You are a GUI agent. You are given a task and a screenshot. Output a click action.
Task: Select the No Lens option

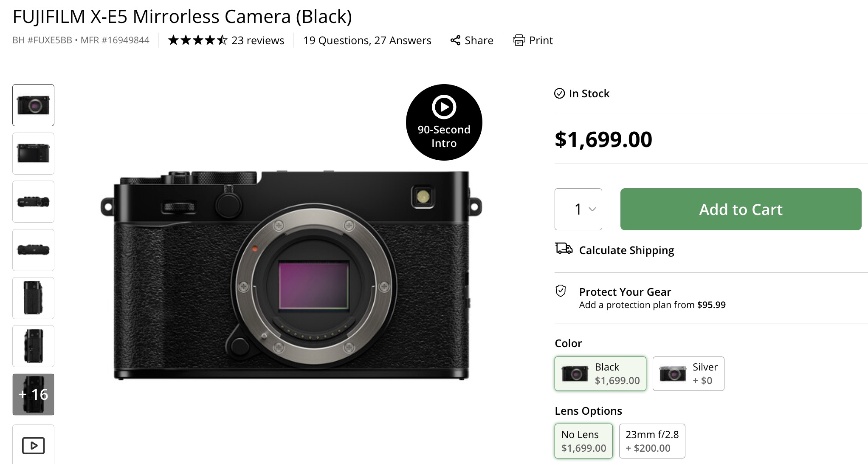[x=583, y=441]
